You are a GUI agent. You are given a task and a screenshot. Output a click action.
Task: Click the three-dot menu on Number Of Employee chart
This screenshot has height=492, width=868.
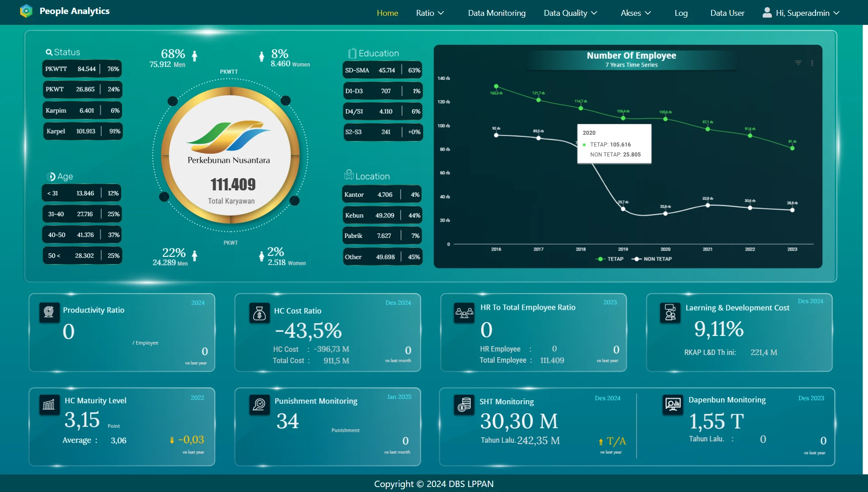812,62
